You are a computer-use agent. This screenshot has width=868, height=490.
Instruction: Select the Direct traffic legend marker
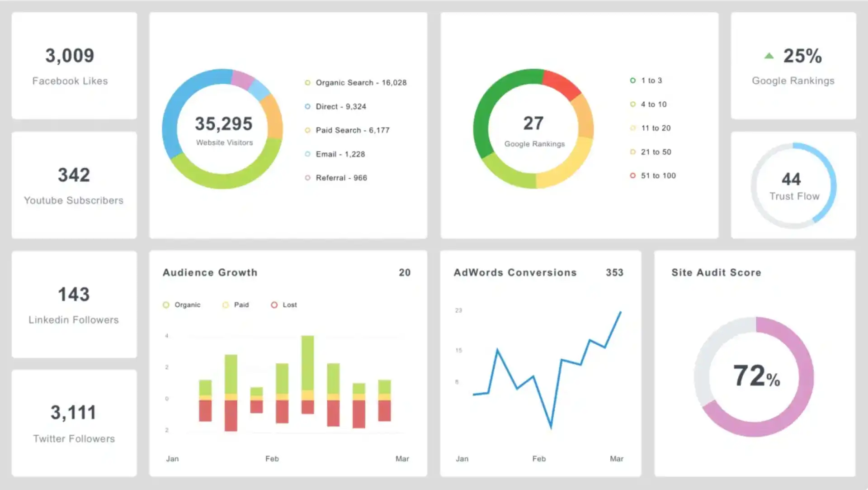(308, 106)
